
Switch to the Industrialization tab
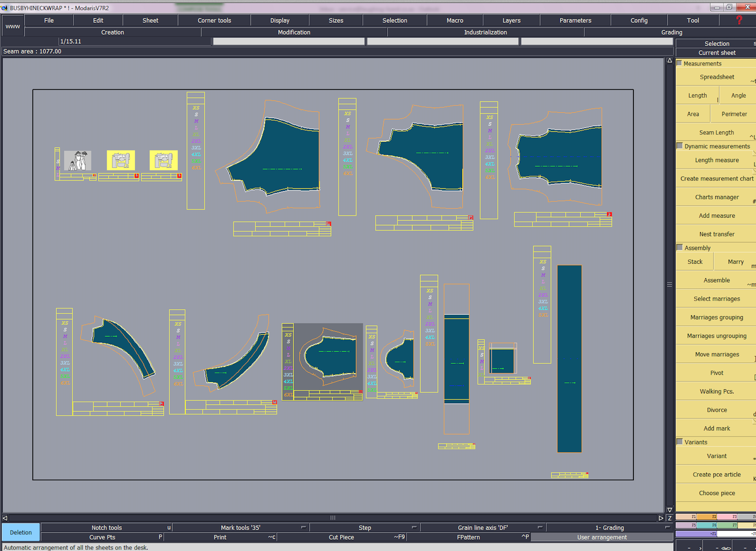485,32
